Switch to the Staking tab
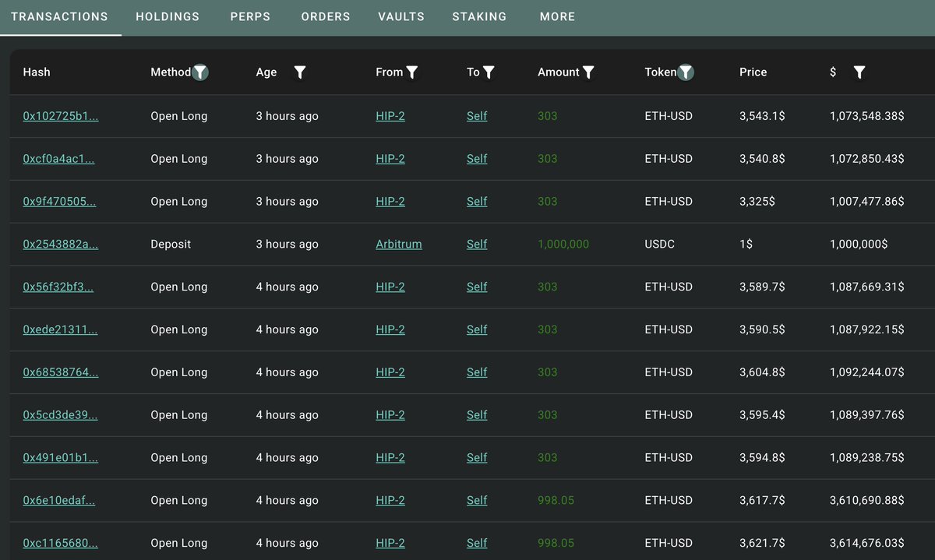 tap(479, 16)
